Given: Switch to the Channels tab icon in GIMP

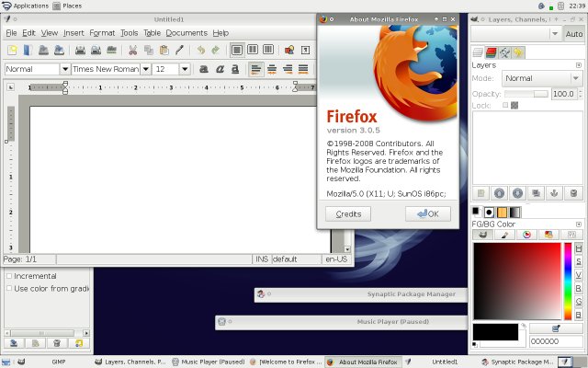Looking at the screenshot, I should point(492,52).
